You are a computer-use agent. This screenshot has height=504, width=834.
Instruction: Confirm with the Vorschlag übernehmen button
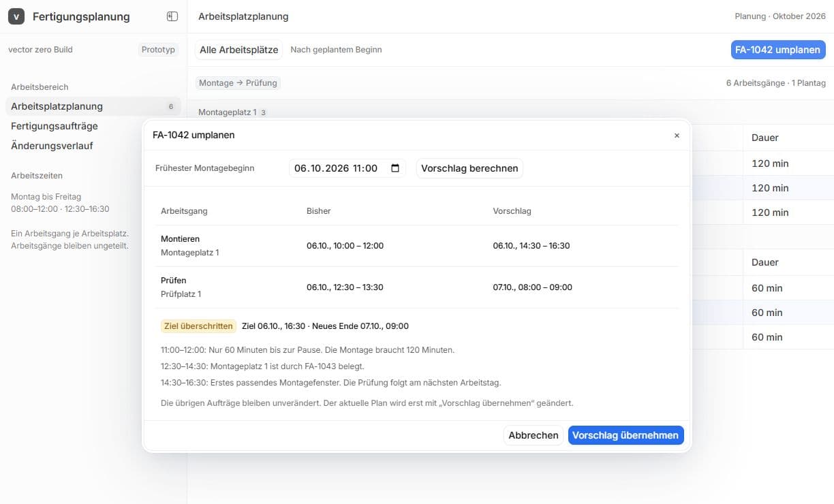625,435
